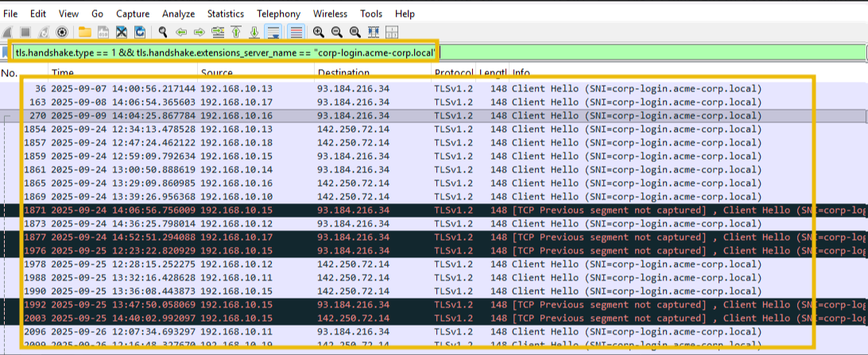Reload the capture file
Image resolution: width=868 pixels, height=355 pixels.
[x=140, y=33]
